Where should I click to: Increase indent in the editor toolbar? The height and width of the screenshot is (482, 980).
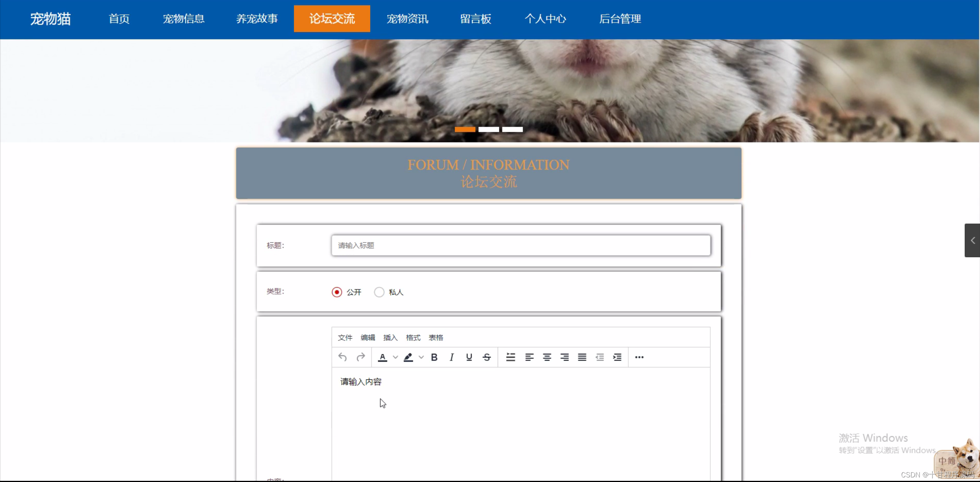(617, 357)
